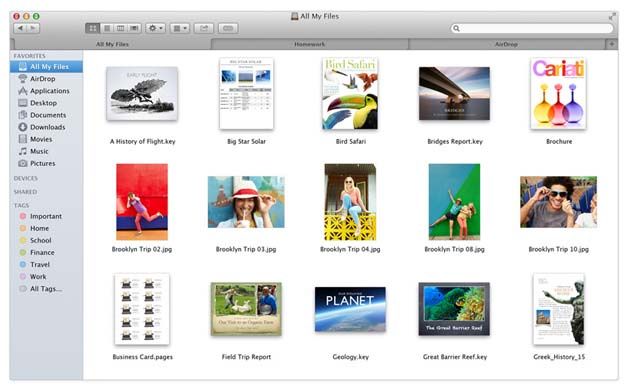Open Desktop folder in sidebar
Screen dimensions: 630x391
46,103
